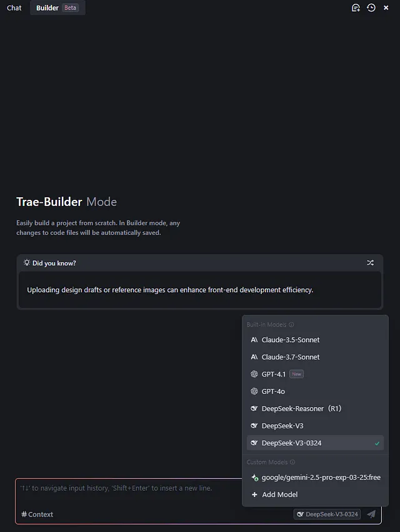The image size is (400, 532).
Task: Click the Custom Models info icon
Action: click(x=292, y=462)
